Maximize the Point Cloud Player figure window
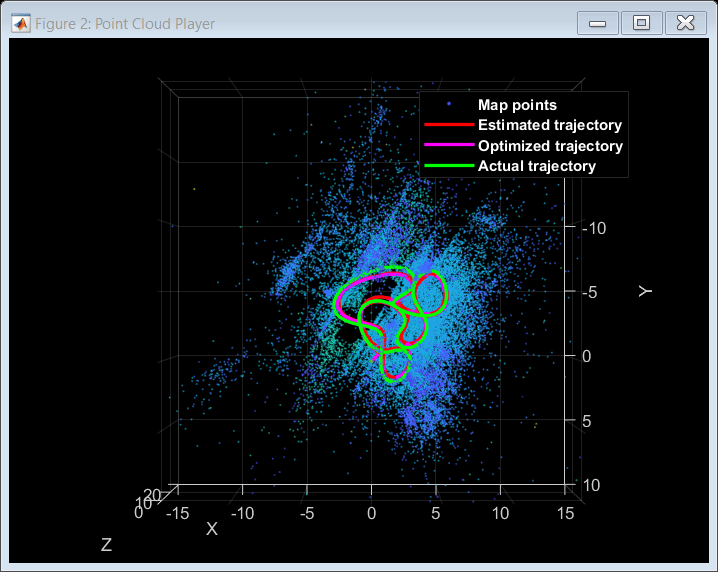This screenshot has width=718, height=572. [x=641, y=23]
